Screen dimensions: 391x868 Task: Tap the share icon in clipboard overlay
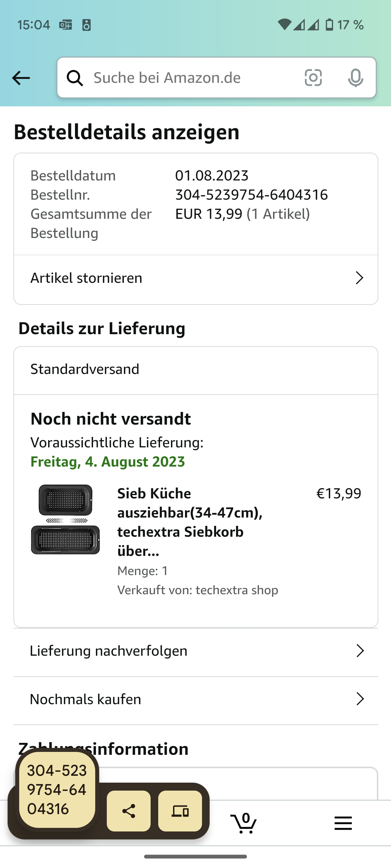coord(129,811)
